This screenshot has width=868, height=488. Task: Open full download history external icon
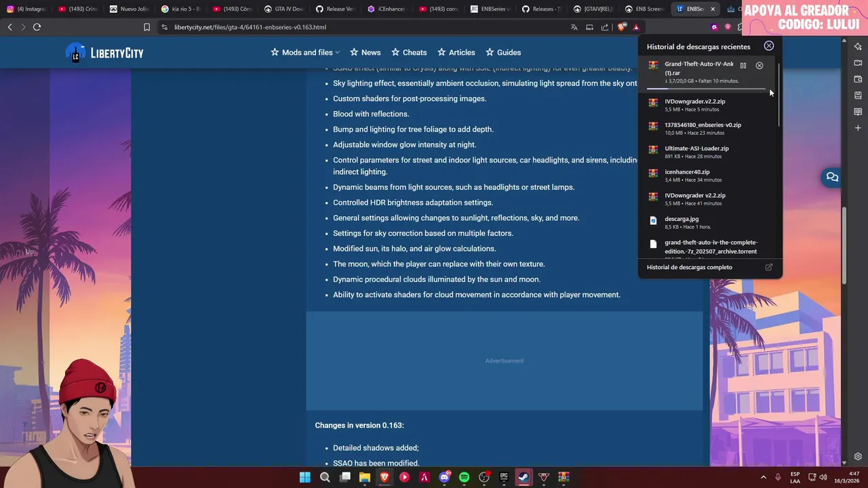(x=769, y=267)
